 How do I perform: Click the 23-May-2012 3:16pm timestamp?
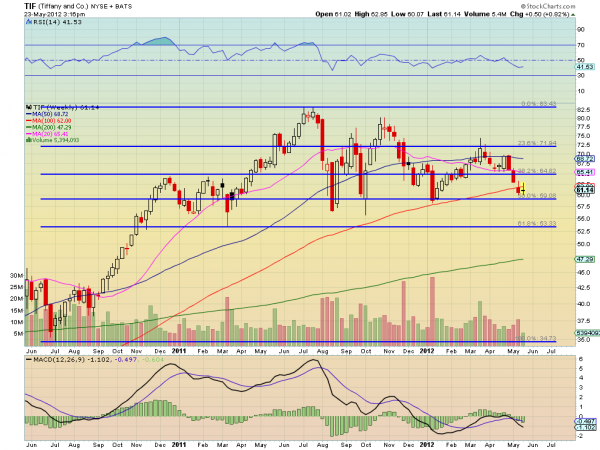(55, 14)
